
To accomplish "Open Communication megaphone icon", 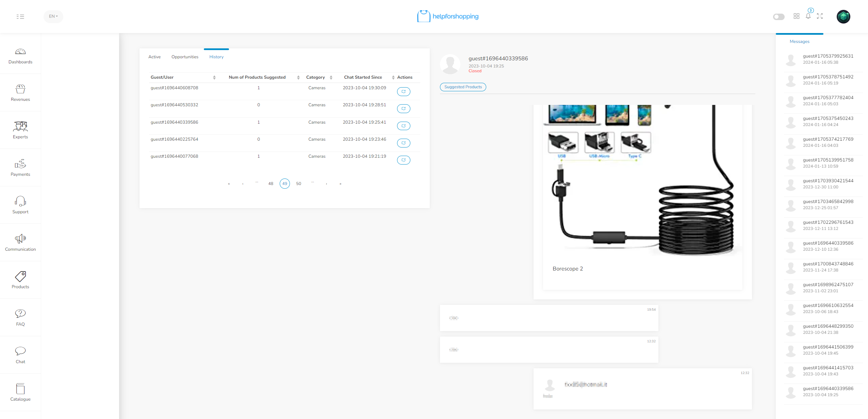I will pyautogui.click(x=20, y=239).
